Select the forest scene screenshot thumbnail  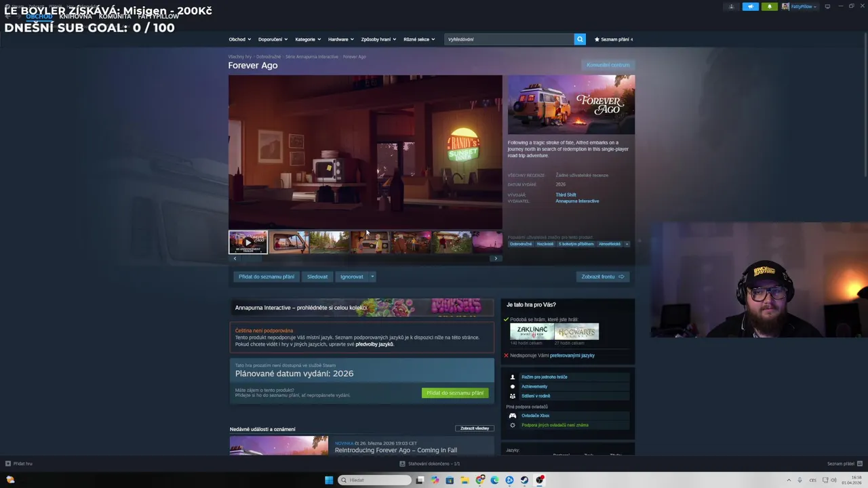click(330, 242)
